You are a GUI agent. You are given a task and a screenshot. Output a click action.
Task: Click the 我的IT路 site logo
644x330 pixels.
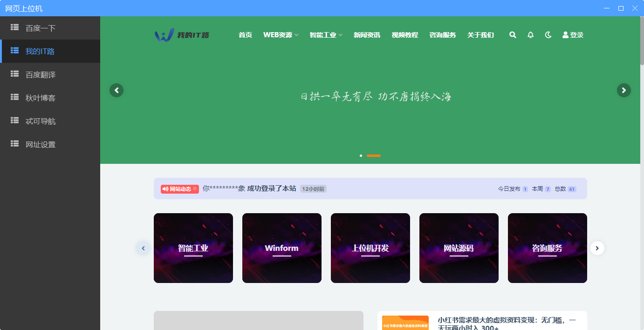[182, 35]
